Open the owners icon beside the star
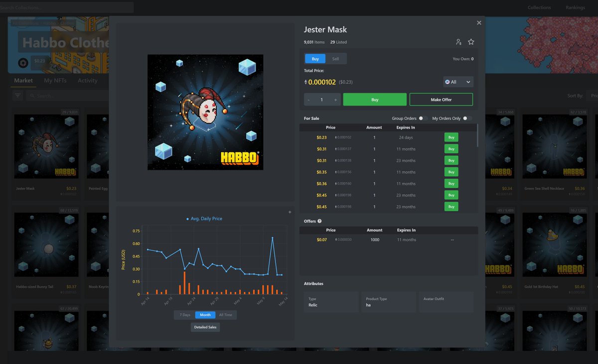Image resolution: width=598 pixels, height=364 pixels. pos(458,42)
